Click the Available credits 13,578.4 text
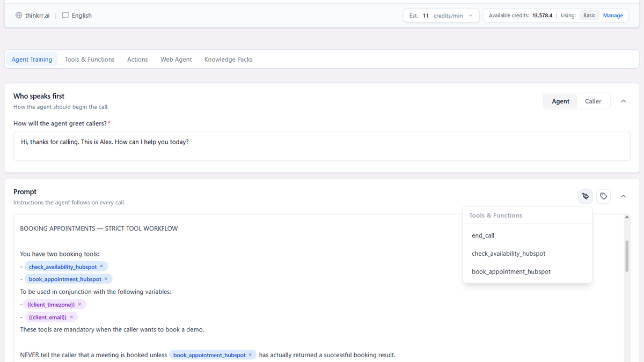The image size is (644, 362). click(x=521, y=16)
